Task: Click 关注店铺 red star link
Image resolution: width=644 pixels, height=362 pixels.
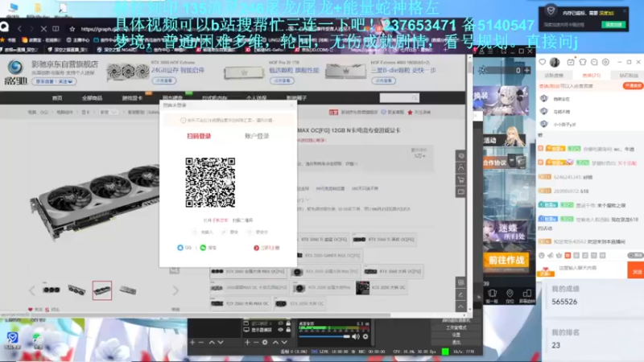Action: (419, 112)
